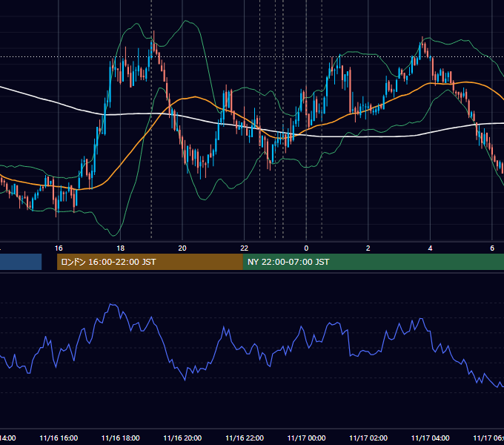Click the 11/16 16:00 date label
504x445 pixels.
coord(59,438)
